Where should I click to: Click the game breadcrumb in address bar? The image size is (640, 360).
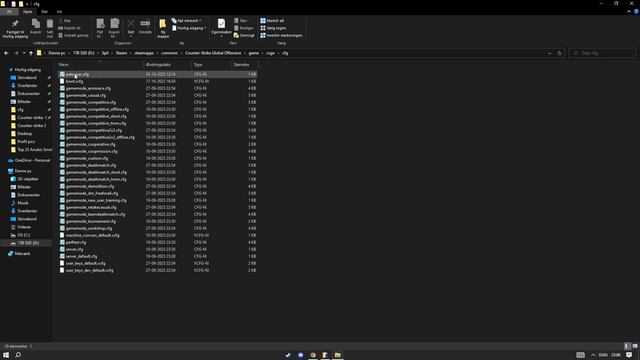pyautogui.click(x=253, y=53)
